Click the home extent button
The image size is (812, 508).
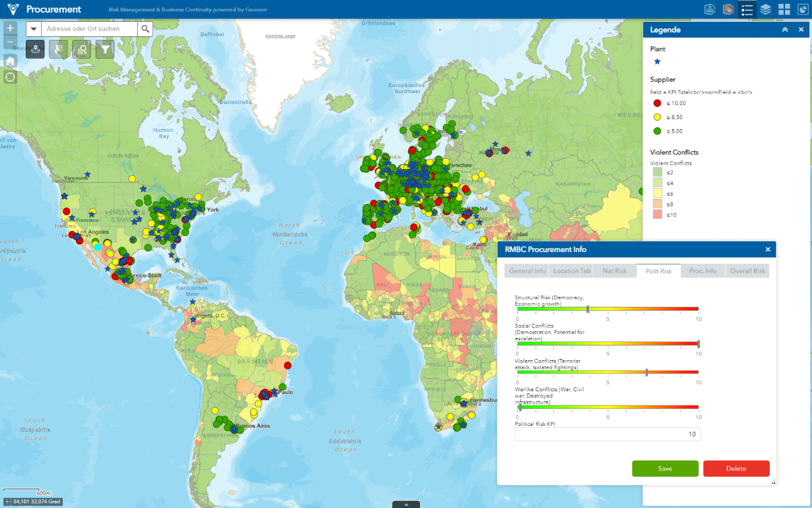10,61
